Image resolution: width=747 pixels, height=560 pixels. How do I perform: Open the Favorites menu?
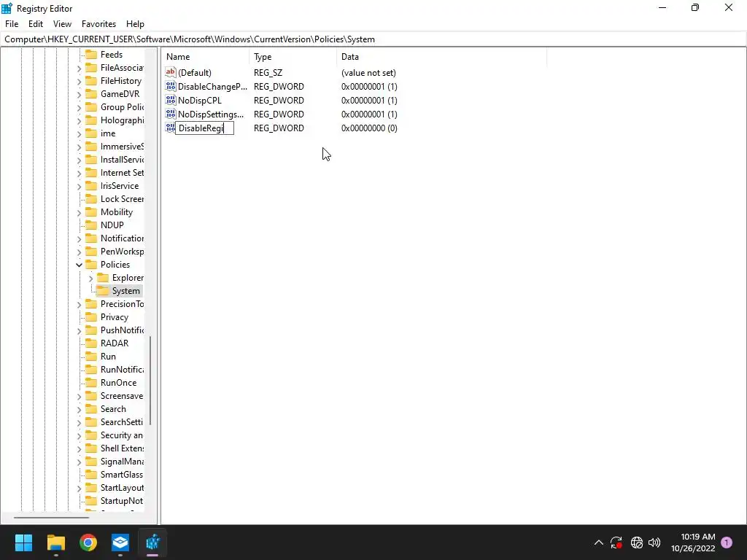coord(98,24)
